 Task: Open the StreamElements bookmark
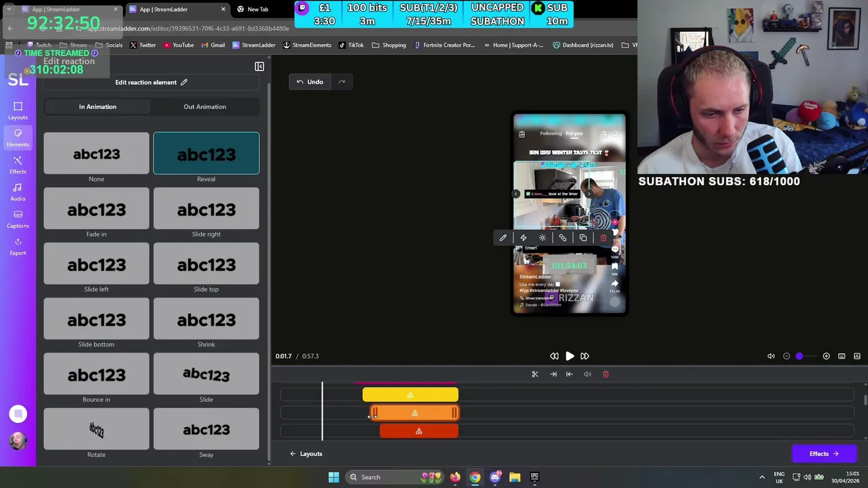pyautogui.click(x=307, y=45)
